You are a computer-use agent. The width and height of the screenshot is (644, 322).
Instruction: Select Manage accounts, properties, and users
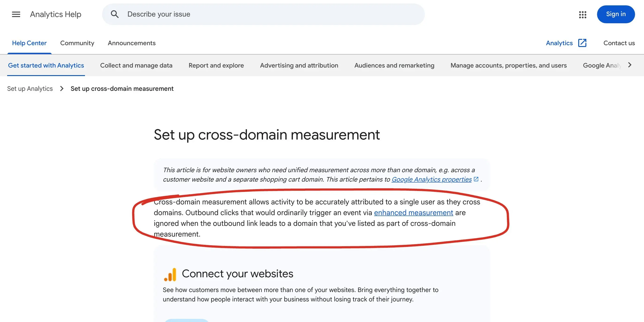point(509,65)
